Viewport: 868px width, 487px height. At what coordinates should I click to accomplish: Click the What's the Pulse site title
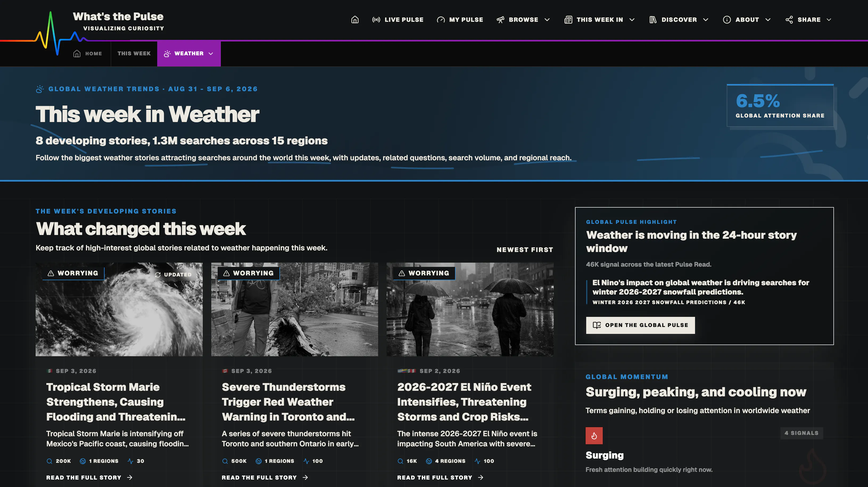(x=118, y=16)
